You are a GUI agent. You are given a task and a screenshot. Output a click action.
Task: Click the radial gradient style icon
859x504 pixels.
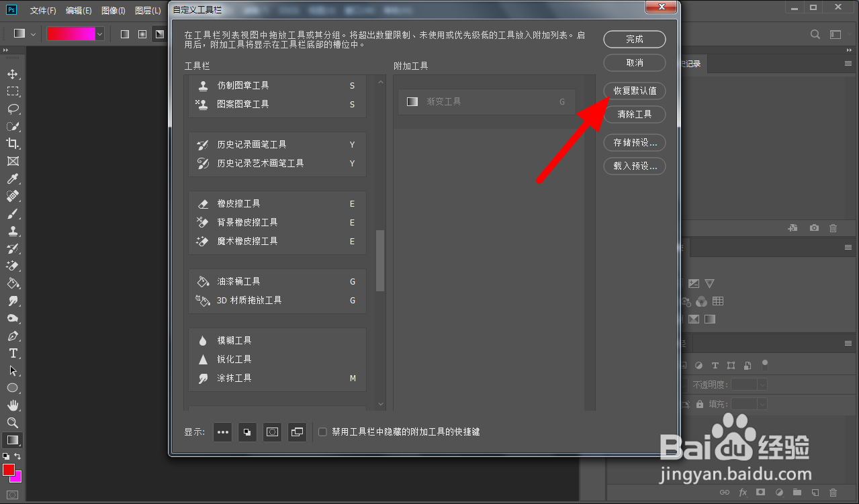pos(142,34)
